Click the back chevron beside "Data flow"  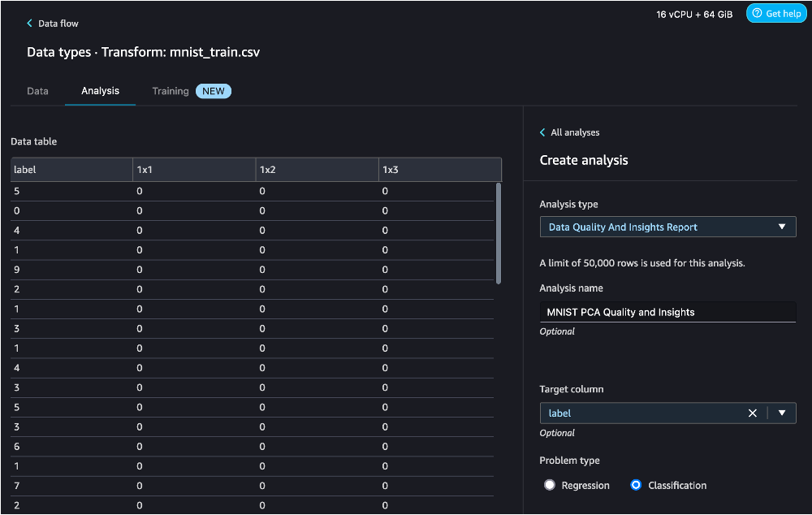(29, 23)
